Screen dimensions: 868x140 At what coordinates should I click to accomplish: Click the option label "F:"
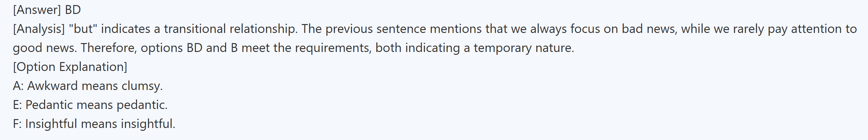(x=17, y=124)
